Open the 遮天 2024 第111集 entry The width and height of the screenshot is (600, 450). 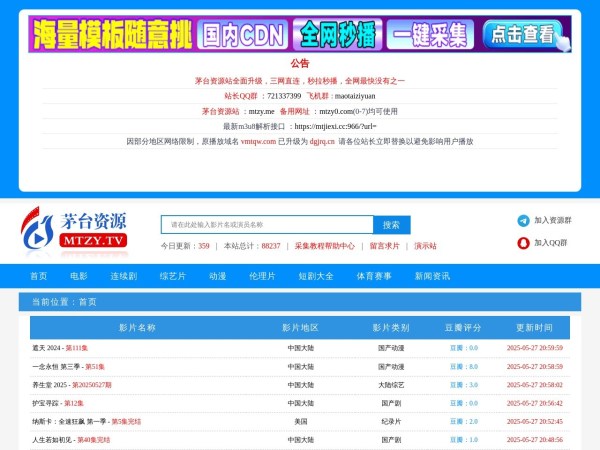pos(60,348)
